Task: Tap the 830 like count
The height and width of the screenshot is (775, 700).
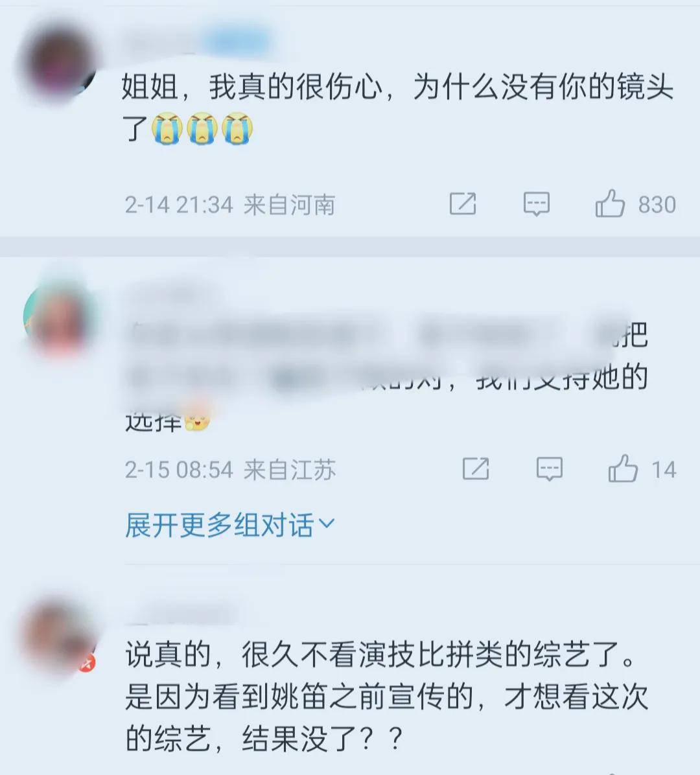Action: [657, 205]
